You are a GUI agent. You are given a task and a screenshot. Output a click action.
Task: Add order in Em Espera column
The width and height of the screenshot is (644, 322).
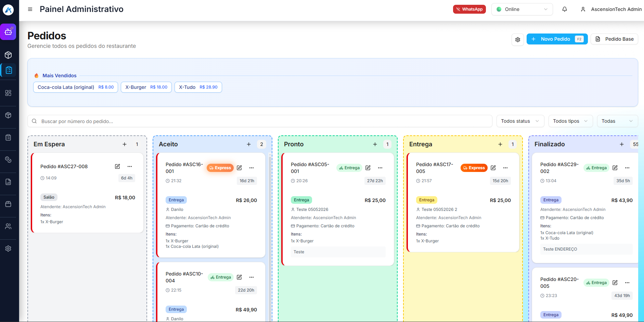(x=125, y=144)
